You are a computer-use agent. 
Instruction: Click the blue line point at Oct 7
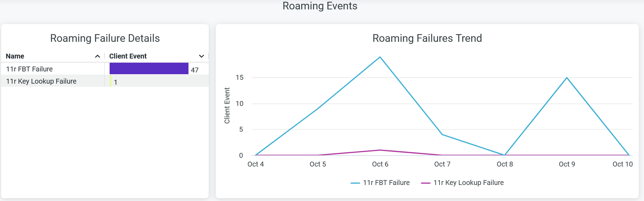[x=442, y=134]
